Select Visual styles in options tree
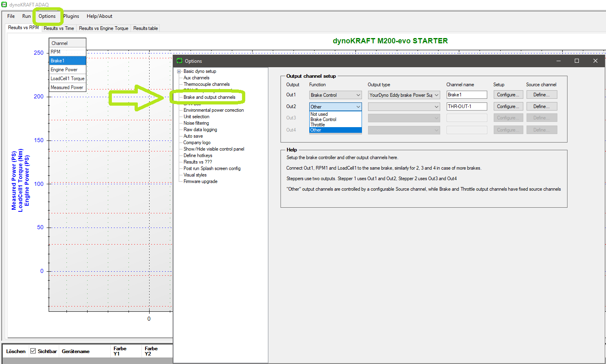Image resolution: width=606 pixels, height=364 pixels. click(x=195, y=175)
